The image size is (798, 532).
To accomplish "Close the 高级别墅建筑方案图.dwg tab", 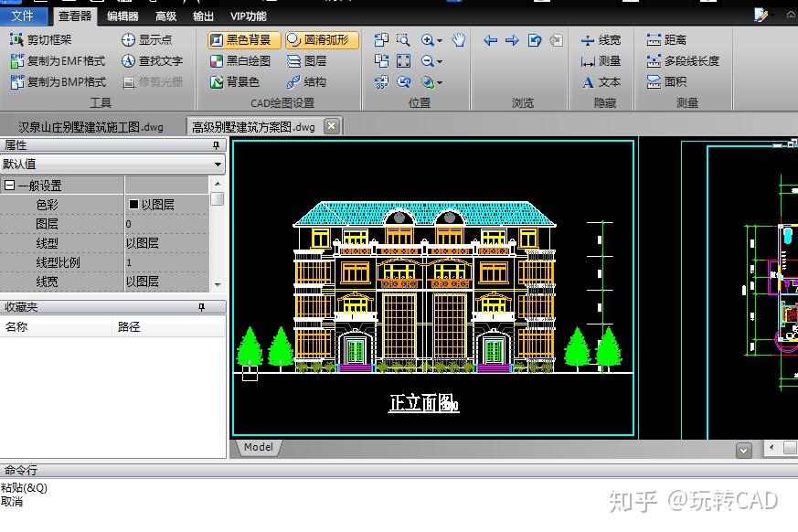I will click(331, 125).
